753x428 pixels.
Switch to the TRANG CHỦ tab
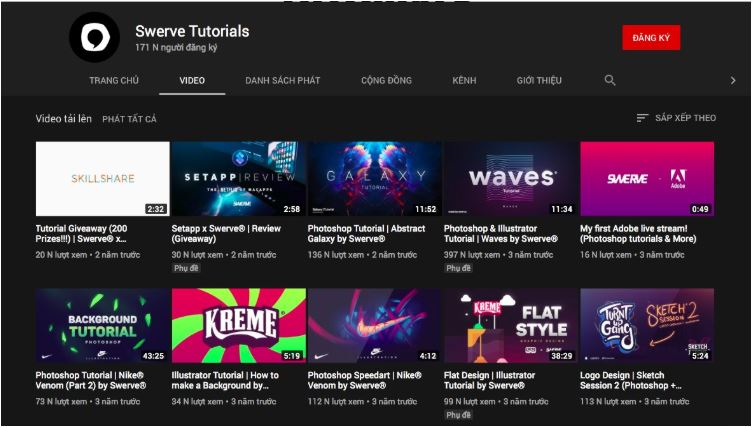point(114,81)
